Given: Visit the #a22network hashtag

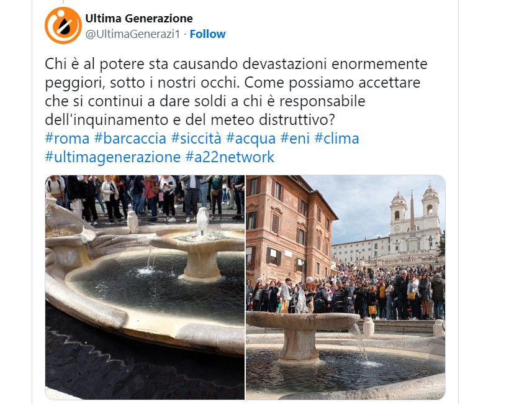Looking at the screenshot, I should click(x=230, y=157).
